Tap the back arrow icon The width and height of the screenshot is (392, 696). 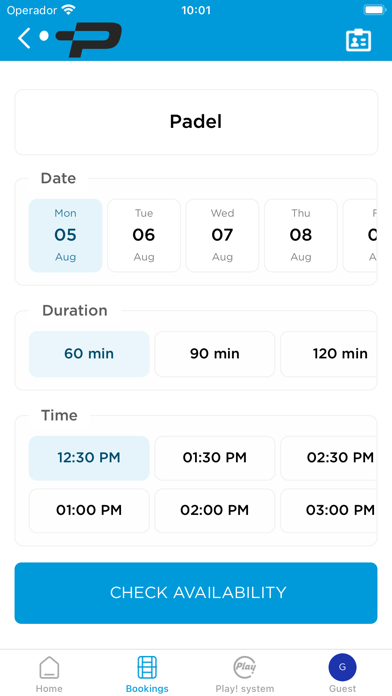[x=24, y=38]
